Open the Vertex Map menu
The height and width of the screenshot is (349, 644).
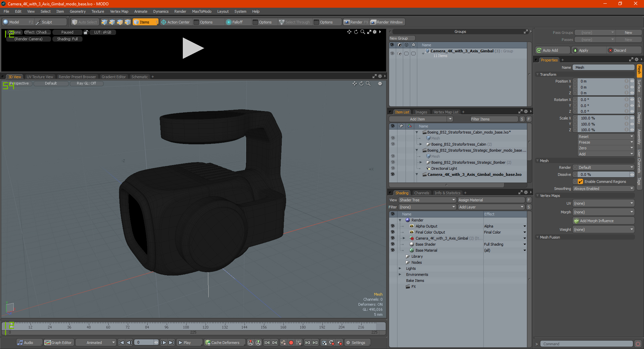[119, 11]
